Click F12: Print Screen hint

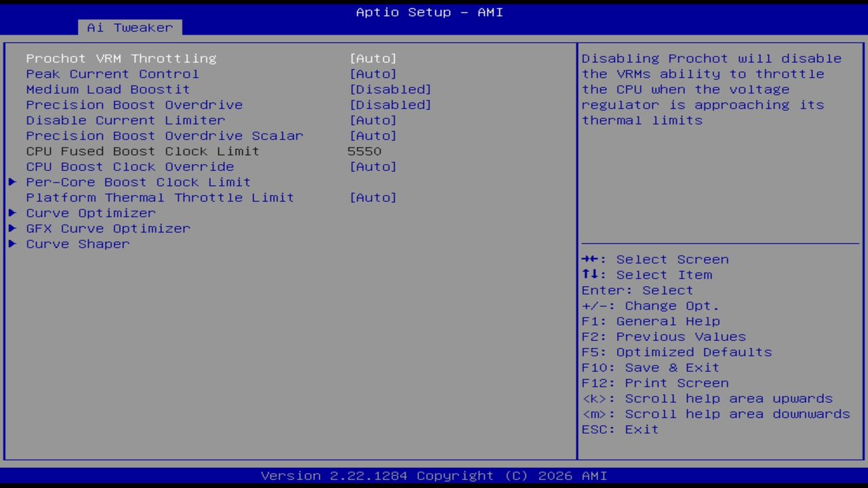(x=655, y=384)
